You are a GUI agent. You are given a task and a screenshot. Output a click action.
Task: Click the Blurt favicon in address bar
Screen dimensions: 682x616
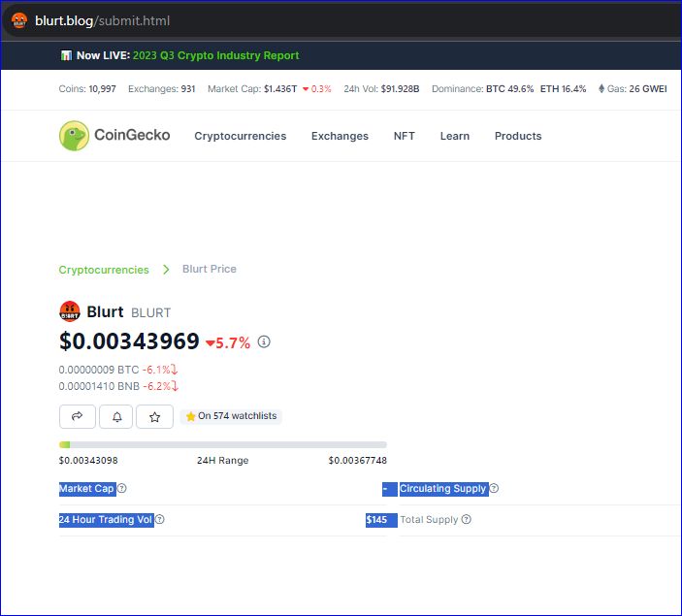(x=19, y=20)
